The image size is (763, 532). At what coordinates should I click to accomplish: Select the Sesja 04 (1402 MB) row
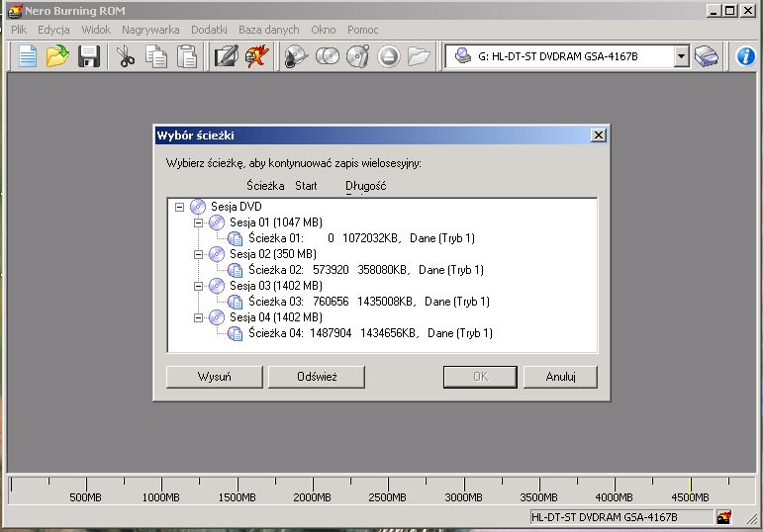coord(276,317)
